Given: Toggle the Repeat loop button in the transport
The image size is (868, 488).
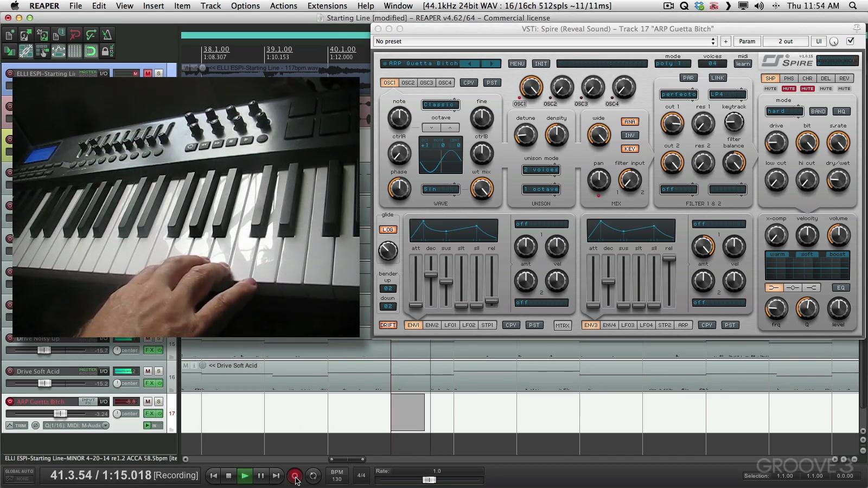Looking at the screenshot, I should [313, 476].
